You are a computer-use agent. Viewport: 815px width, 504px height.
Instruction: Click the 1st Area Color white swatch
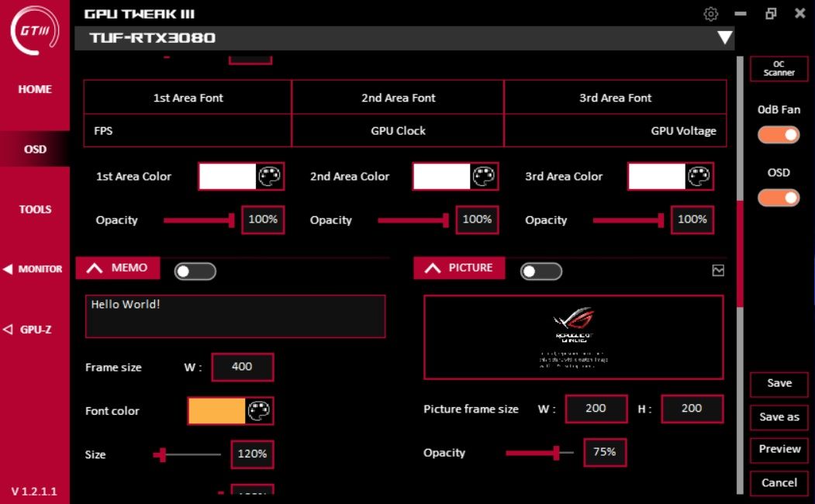pos(228,176)
